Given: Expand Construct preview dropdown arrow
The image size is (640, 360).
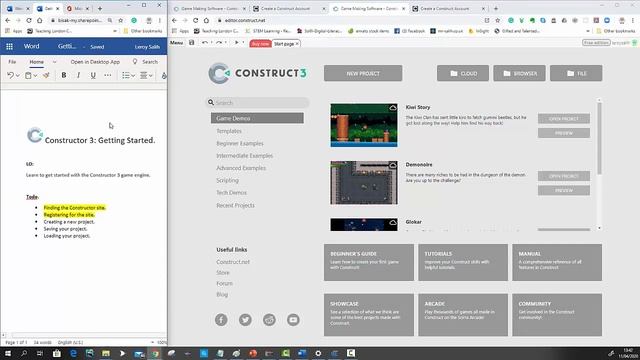Looking at the screenshot, I should 243,42.
